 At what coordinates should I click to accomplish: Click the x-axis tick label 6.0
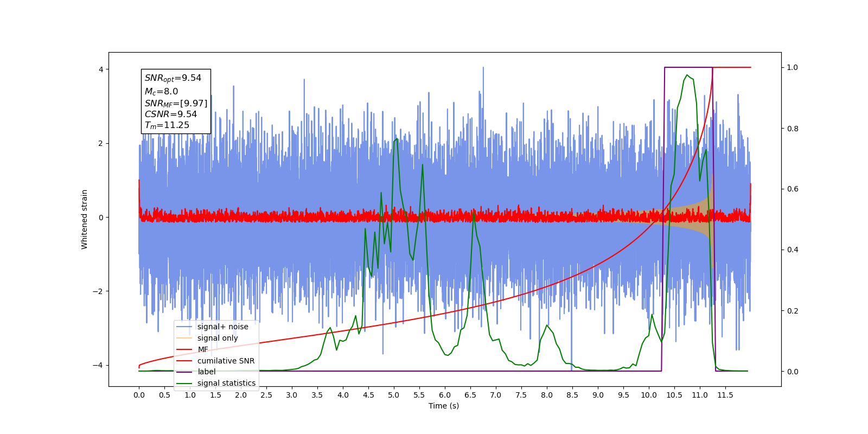pyautogui.click(x=445, y=395)
